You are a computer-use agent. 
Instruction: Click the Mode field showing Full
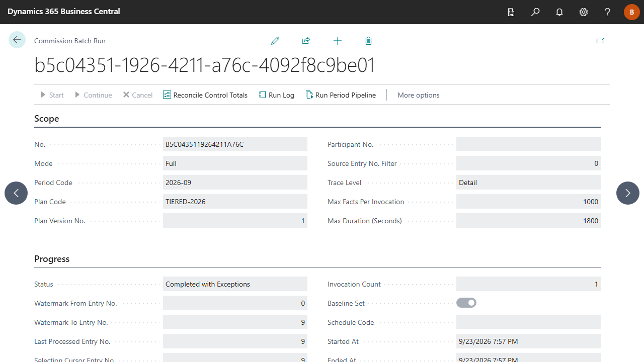(x=235, y=163)
